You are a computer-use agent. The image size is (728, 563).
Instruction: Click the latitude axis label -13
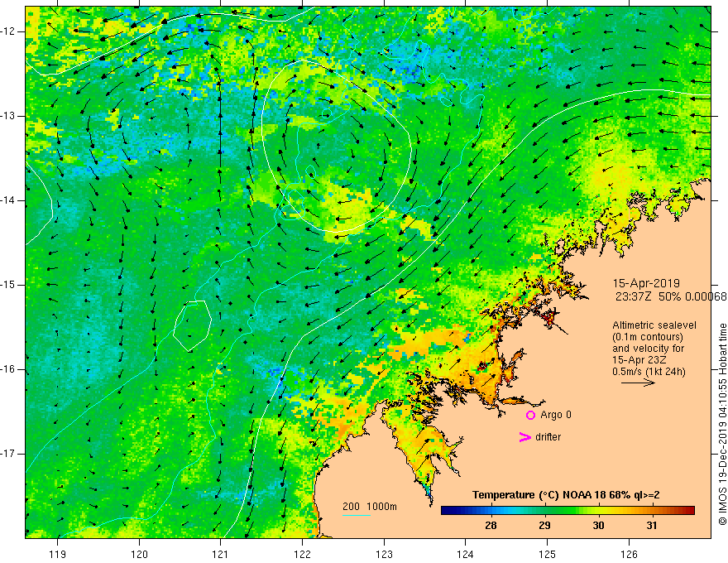(9, 116)
